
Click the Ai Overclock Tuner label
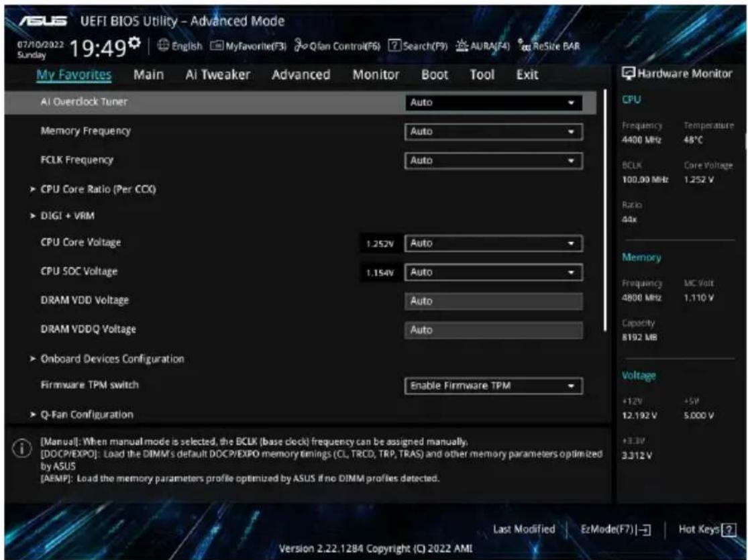tap(84, 101)
